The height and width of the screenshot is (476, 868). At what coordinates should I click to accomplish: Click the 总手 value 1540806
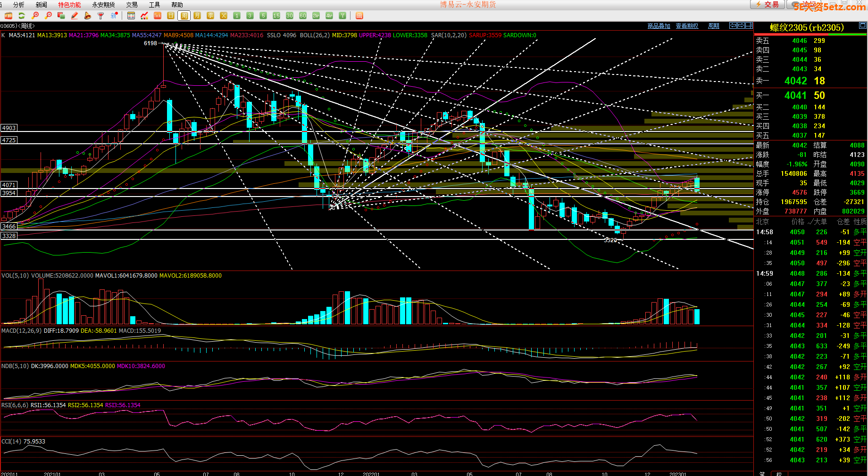pos(793,173)
